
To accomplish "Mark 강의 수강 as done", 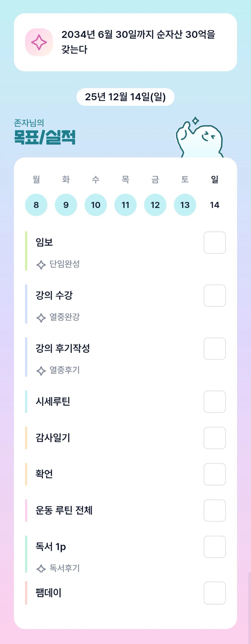I will [x=215, y=296].
